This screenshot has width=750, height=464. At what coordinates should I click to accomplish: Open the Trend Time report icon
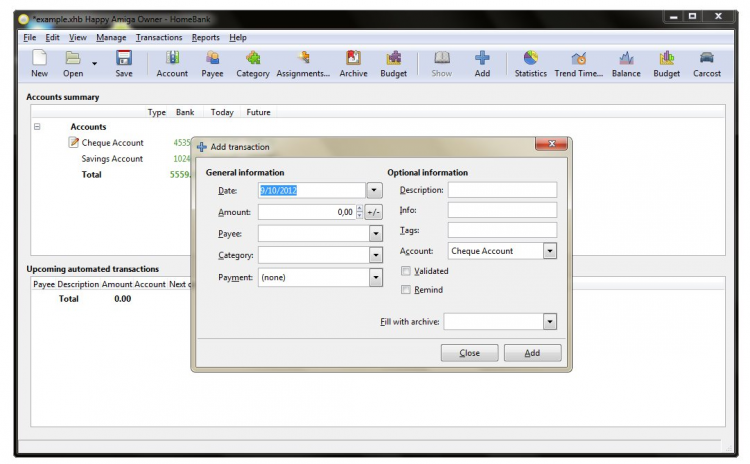579,58
